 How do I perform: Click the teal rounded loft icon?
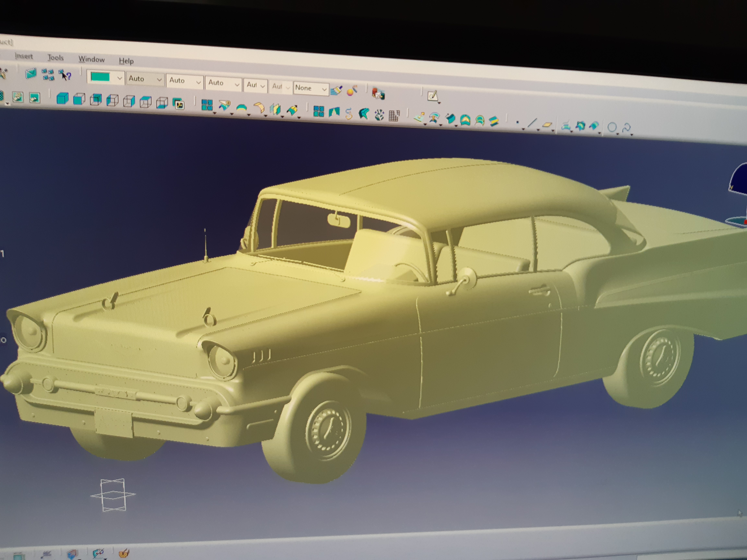(480, 120)
